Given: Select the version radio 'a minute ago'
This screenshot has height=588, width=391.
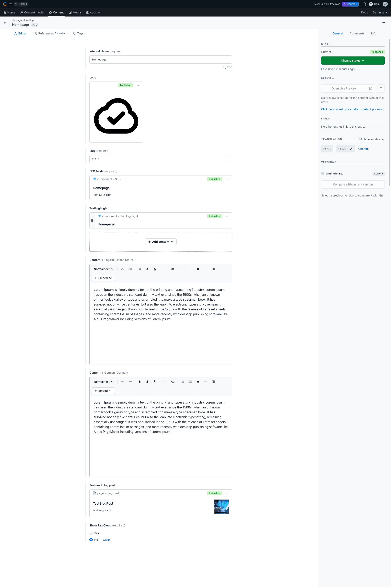Looking at the screenshot, I should click(323, 173).
